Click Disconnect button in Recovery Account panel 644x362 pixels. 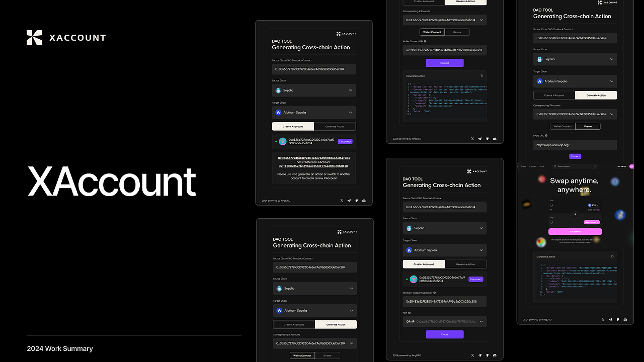point(476,279)
